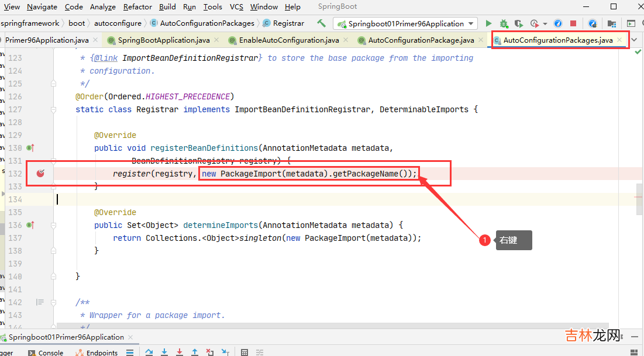Stop the running application
The image size is (644, 356).
pos(573,24)
